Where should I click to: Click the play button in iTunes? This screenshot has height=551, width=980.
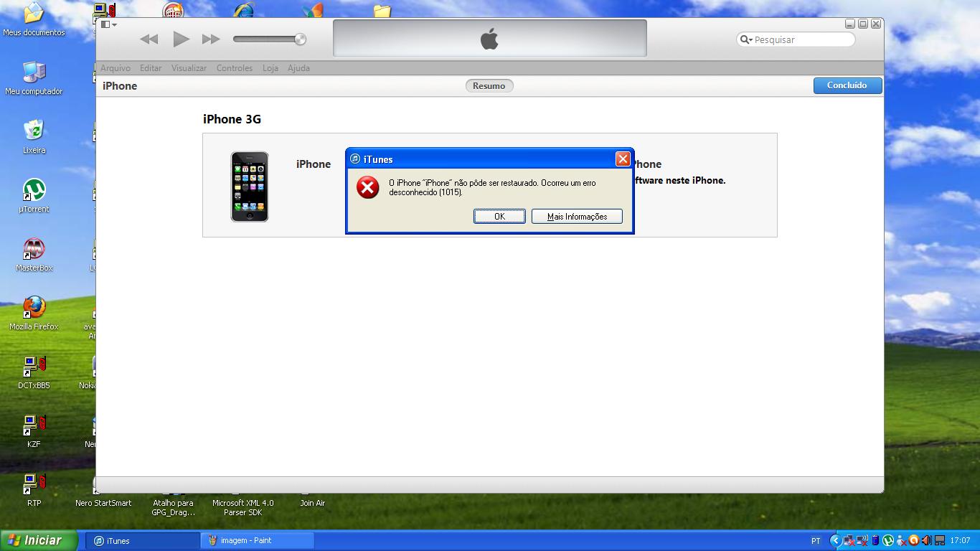181,39
